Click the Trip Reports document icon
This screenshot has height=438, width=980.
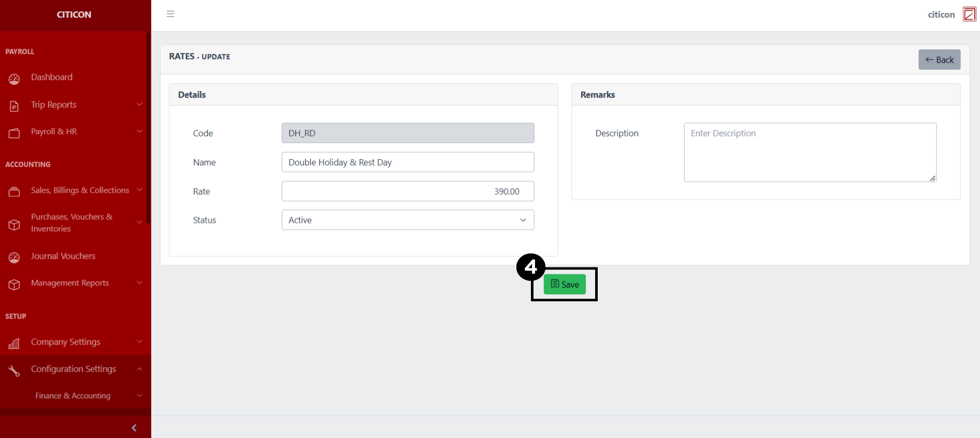(x=14, y=106)
